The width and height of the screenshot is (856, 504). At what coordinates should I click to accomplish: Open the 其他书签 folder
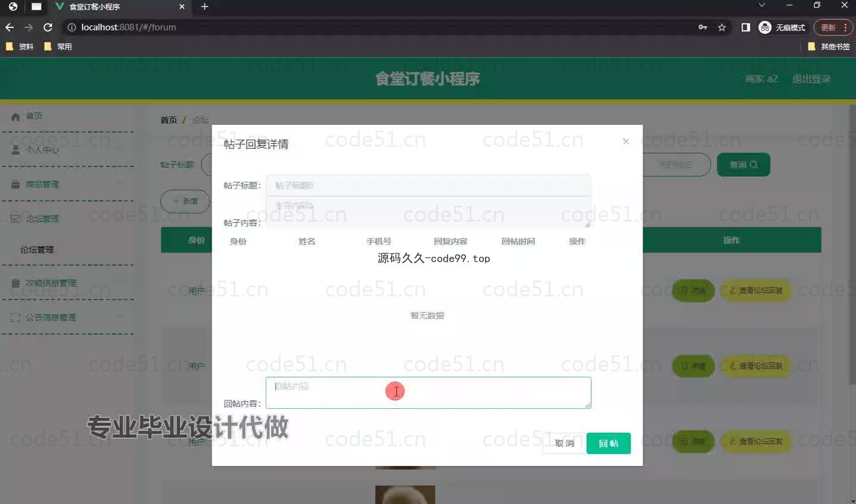(829, 46)
